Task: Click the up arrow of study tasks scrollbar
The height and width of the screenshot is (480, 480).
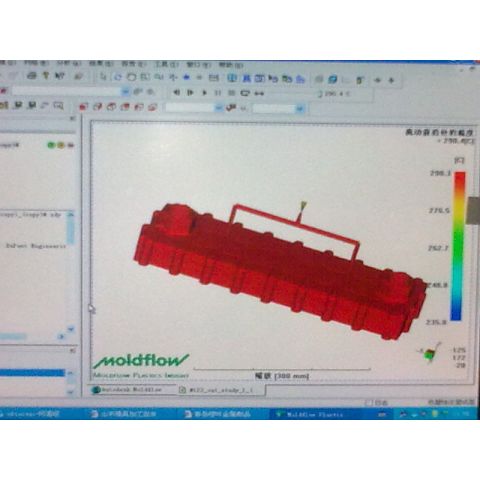Action: click(x=71, y=215)
